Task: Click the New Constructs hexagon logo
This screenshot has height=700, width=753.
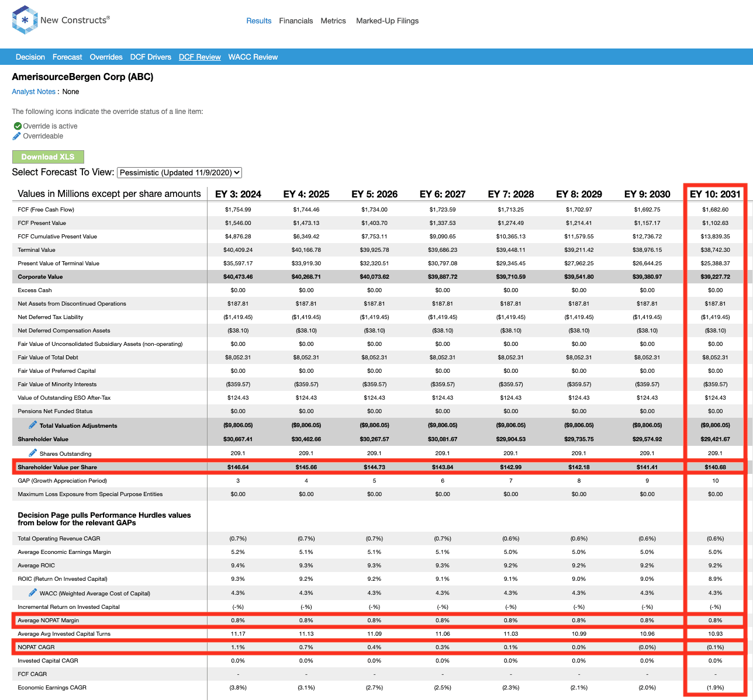Action: pyautogui.click(x=25, y=20)
